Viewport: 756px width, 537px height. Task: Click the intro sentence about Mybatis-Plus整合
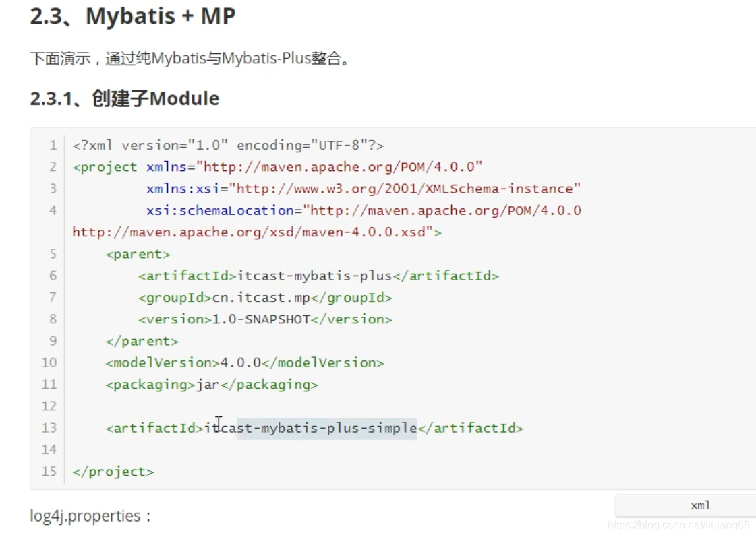coord(190,58)
